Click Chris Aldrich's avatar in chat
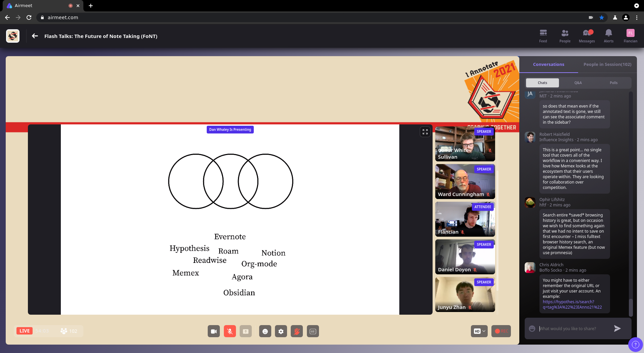The width and height of the screenshot is (644, 353). click(x=530, y=268)
